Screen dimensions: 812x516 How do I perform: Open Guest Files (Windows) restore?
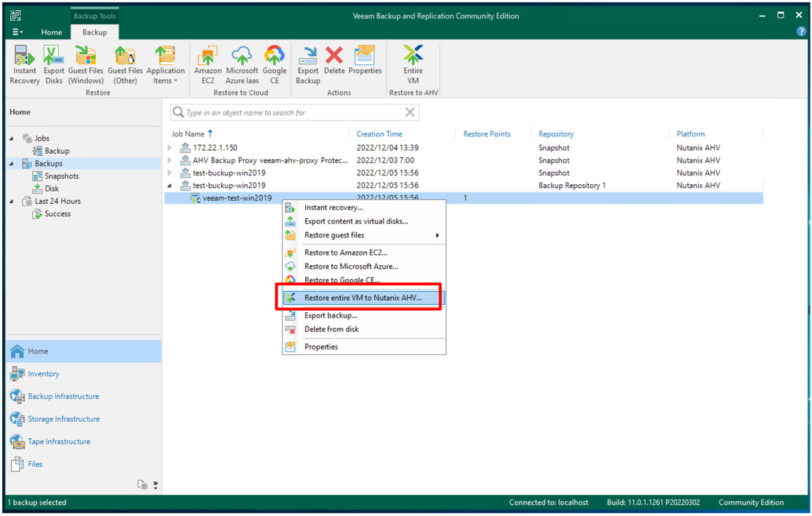point(86,65)
